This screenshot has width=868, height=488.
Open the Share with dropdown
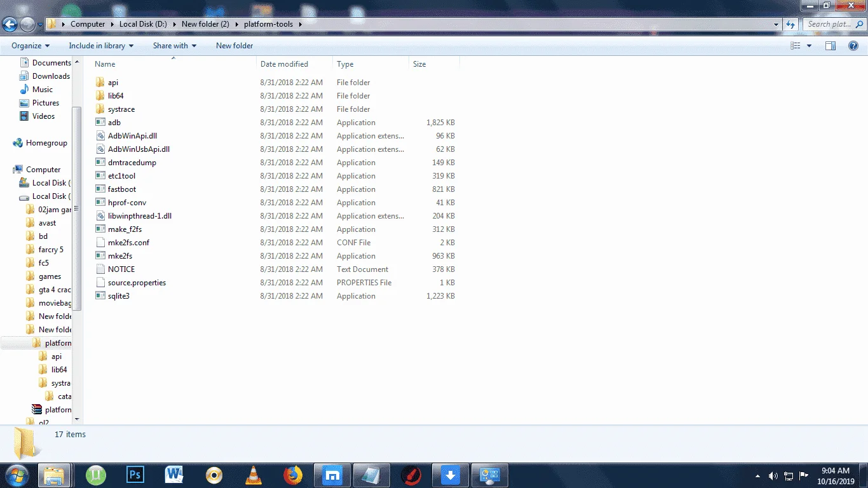pos(175,46)
